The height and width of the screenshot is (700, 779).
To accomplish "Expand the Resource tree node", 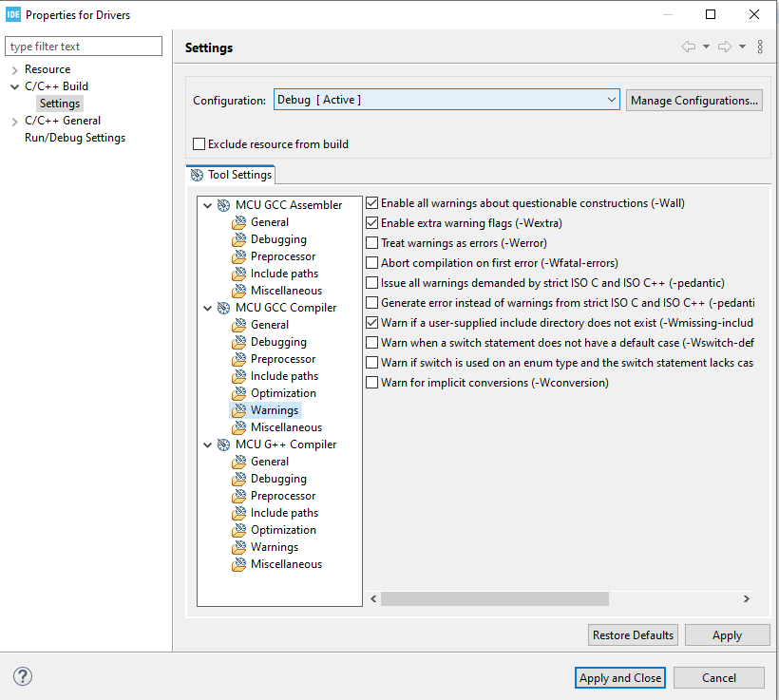I will tap(14, 69).
